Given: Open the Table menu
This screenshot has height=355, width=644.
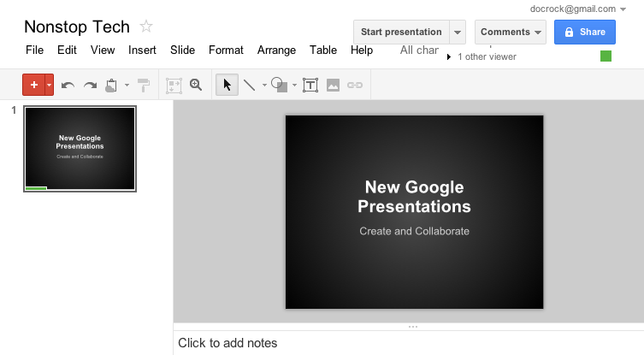Looking at the screenshot, I should [x=323, y=50].
